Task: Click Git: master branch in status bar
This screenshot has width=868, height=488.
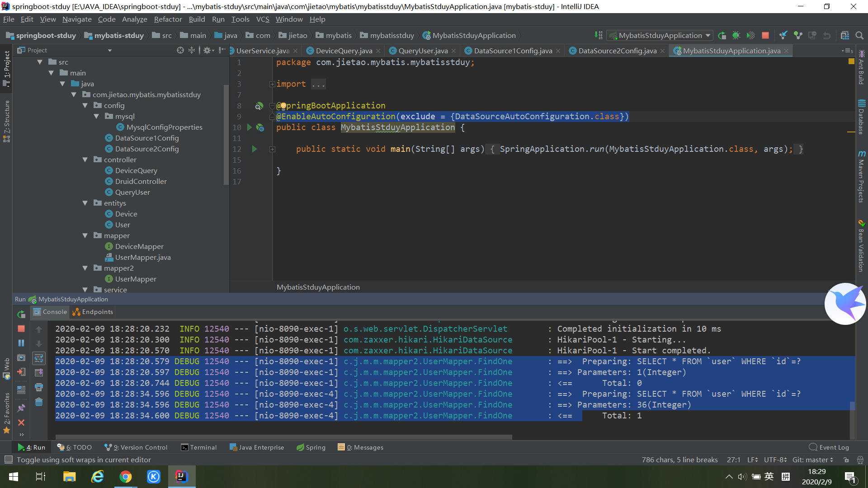Action: coord(812,460)
